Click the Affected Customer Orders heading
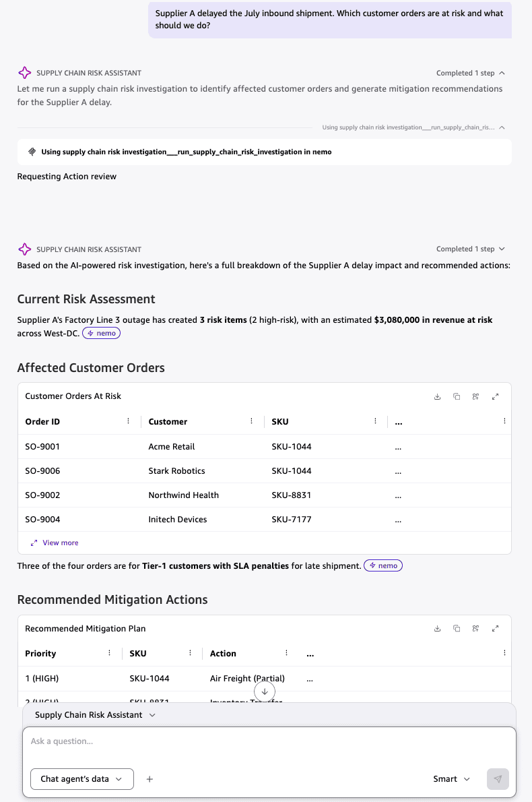532x802 pixels. coord(91,368)
